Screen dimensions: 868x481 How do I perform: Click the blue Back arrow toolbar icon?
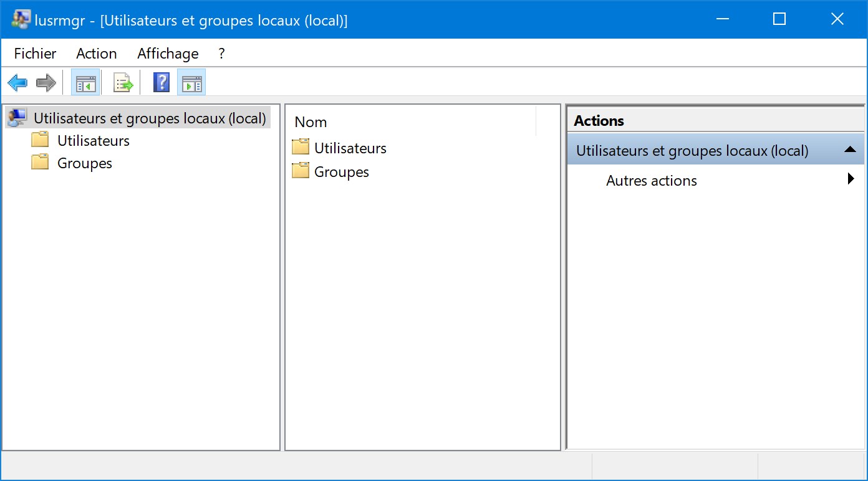(17, 82)
